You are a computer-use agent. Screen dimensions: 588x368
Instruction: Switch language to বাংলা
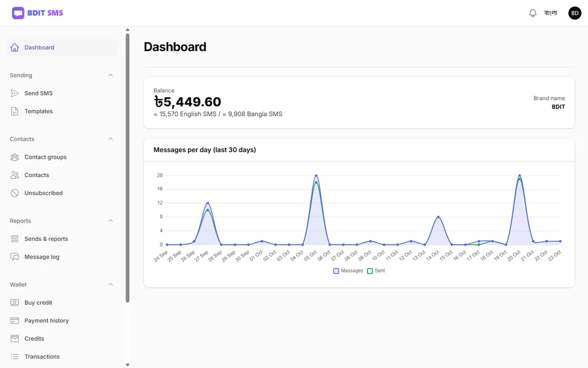(x=551, y=13)
